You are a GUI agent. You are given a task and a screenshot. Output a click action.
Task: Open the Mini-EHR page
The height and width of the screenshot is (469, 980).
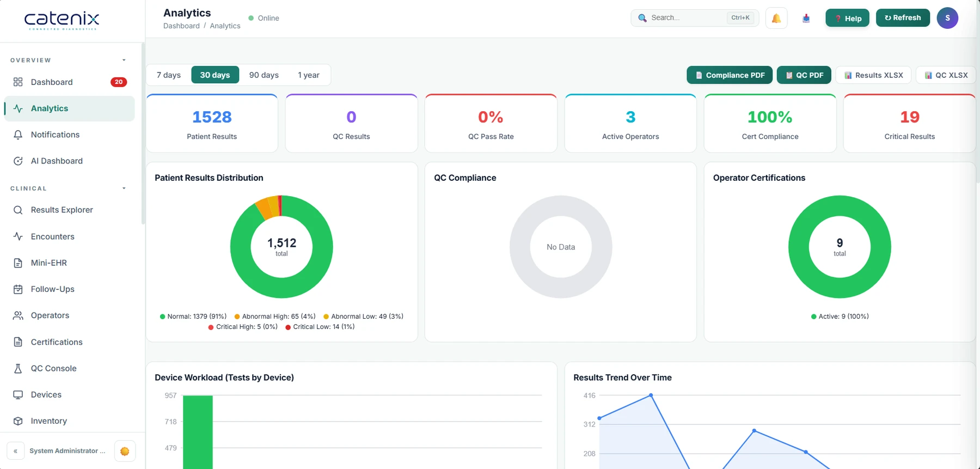[x=69, y=263]
